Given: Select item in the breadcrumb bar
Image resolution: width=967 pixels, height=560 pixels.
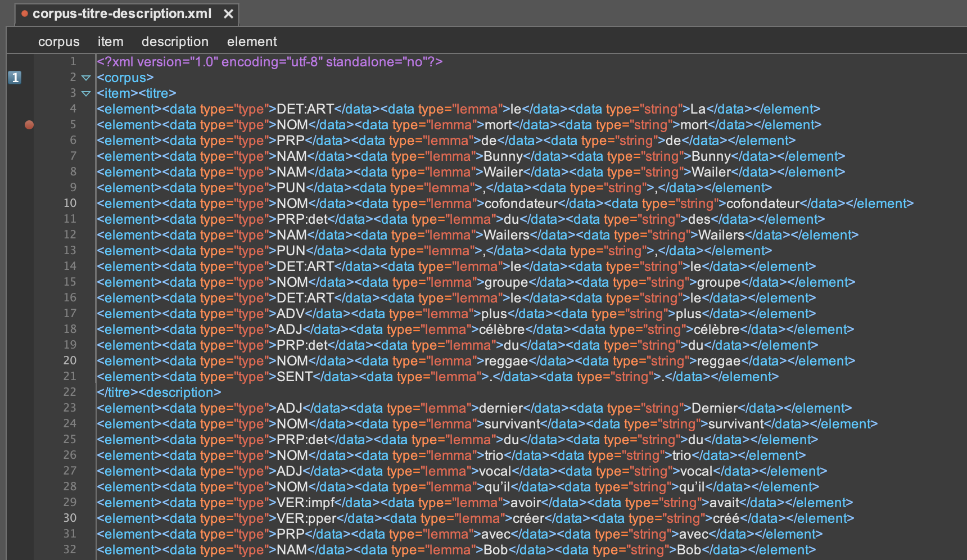Looking at the screenshot, I should 110,42.
